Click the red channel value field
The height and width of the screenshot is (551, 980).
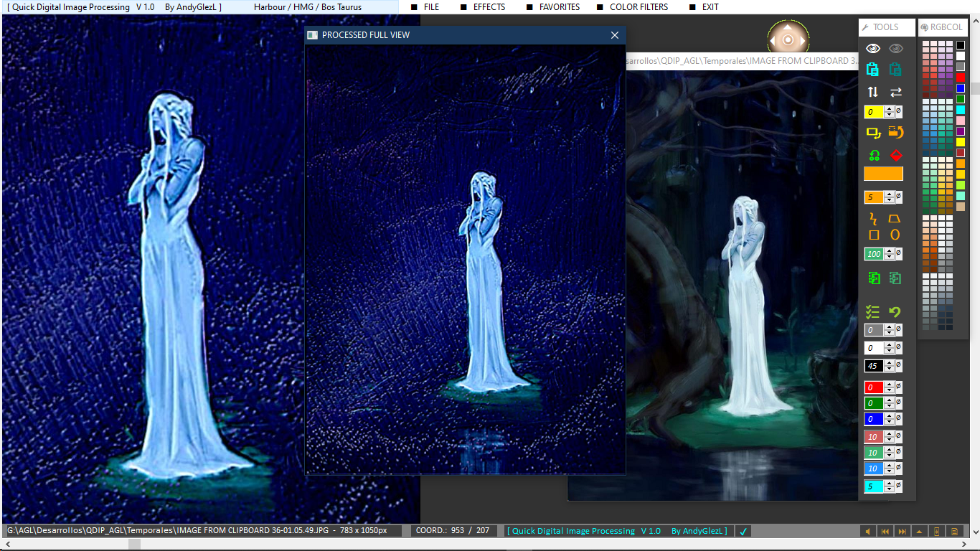coord(873,387)
